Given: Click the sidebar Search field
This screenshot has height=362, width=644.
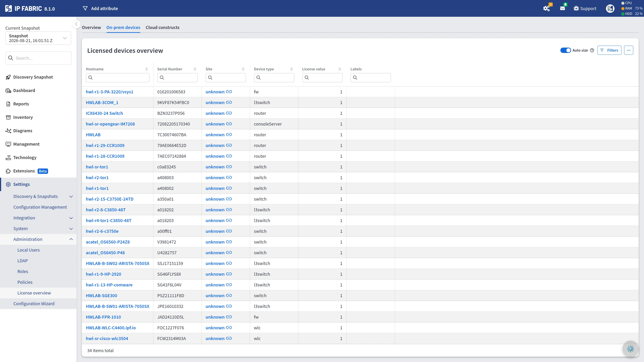Looking at the screenshot, I should (x=38, y=58).
